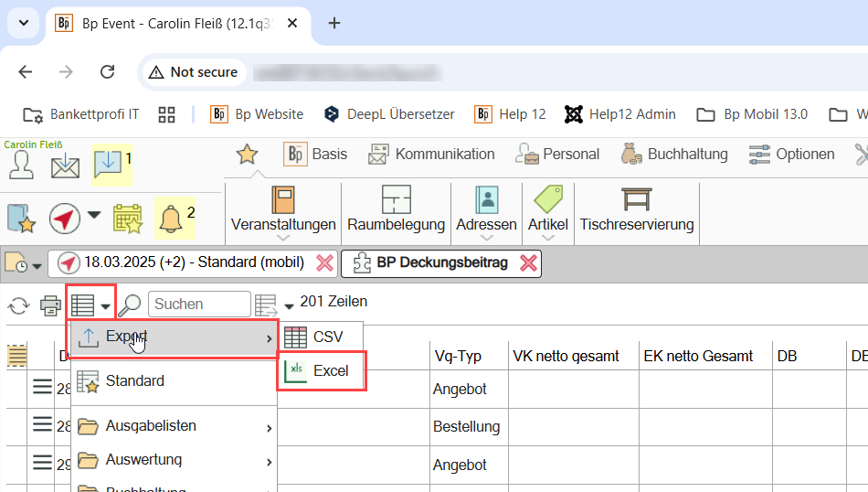Close the BP Deckungsbeitrag tab
The height and width of the screenshot is (492, 868).
pyautogui.click(x=528, y=263)
